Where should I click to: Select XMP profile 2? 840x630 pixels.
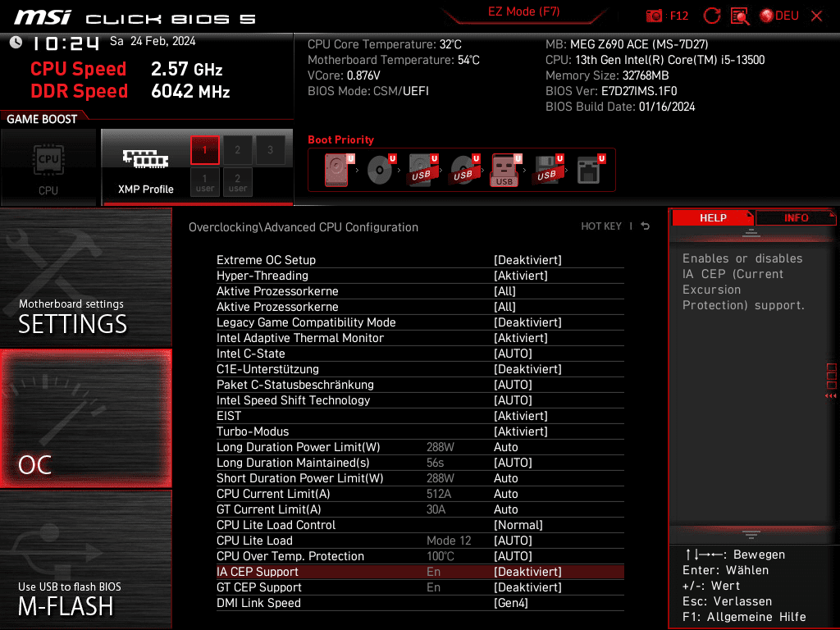[x=237, y=149]
